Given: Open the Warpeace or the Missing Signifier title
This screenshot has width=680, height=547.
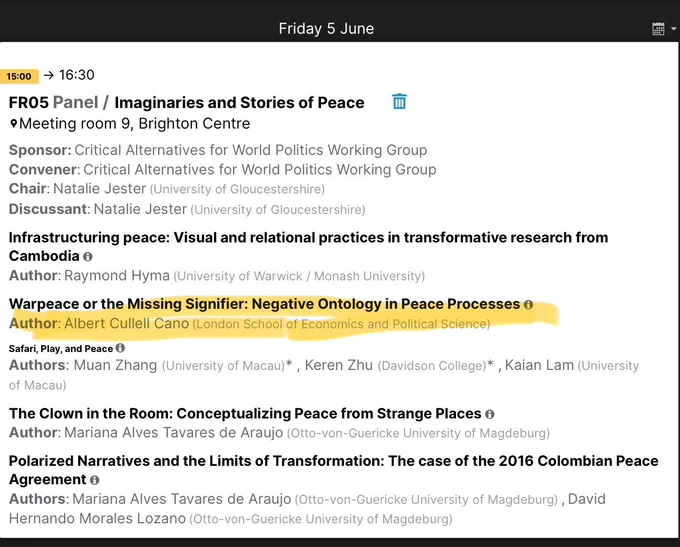Looking at the screenshot, I should pos(265,304).
